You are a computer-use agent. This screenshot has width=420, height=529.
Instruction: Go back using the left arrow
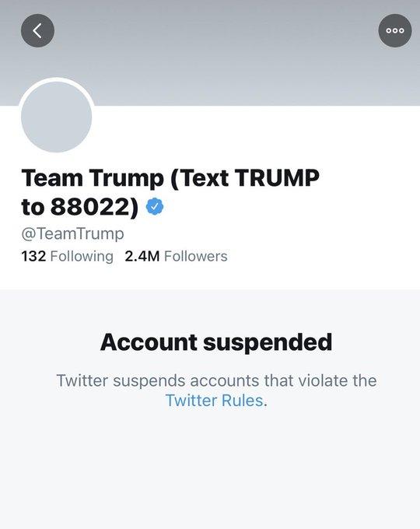pos(37,30)
